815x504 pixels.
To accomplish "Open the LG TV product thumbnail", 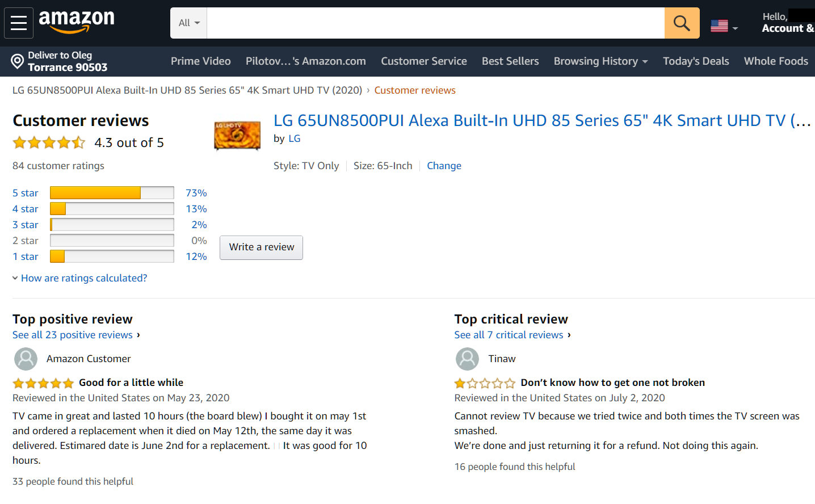I will 237,135.
